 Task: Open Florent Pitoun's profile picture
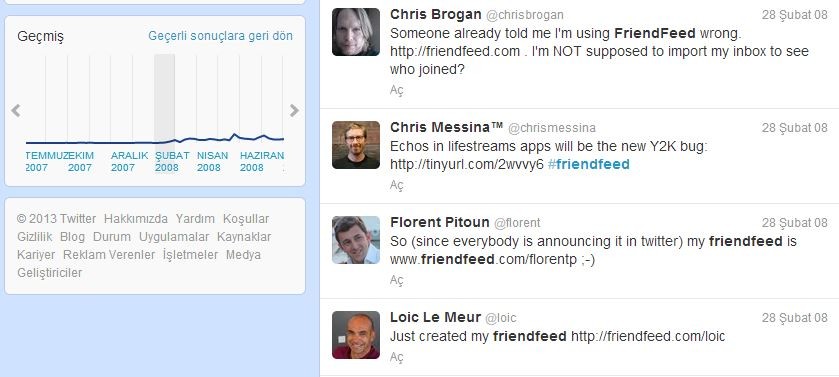(356, 240)
